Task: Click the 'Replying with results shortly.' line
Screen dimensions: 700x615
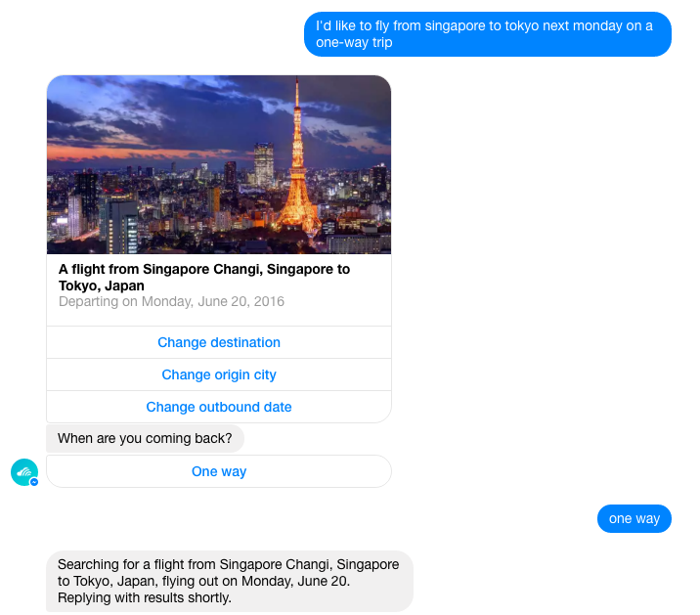Action: (144, 597)
